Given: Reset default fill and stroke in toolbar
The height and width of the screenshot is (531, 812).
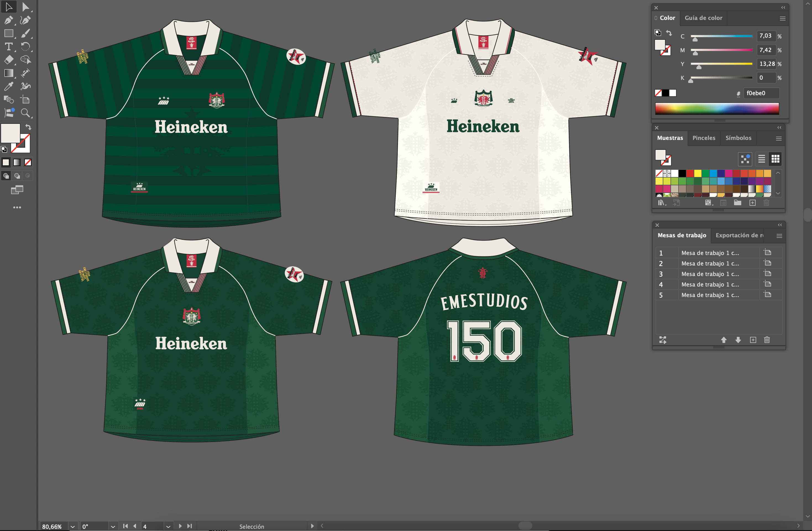Looking at the screenshot, I should [4, 149].
